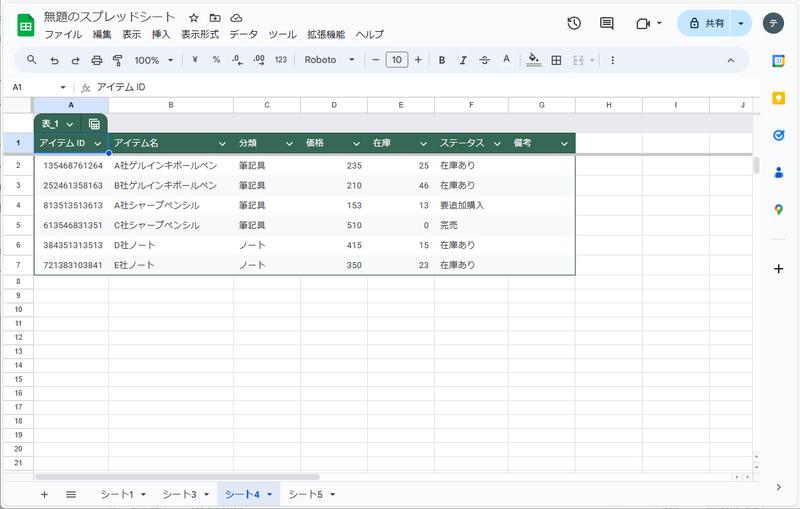Open the データ menu
Viewport: 800px width, 509px height.
coord(243,34)
